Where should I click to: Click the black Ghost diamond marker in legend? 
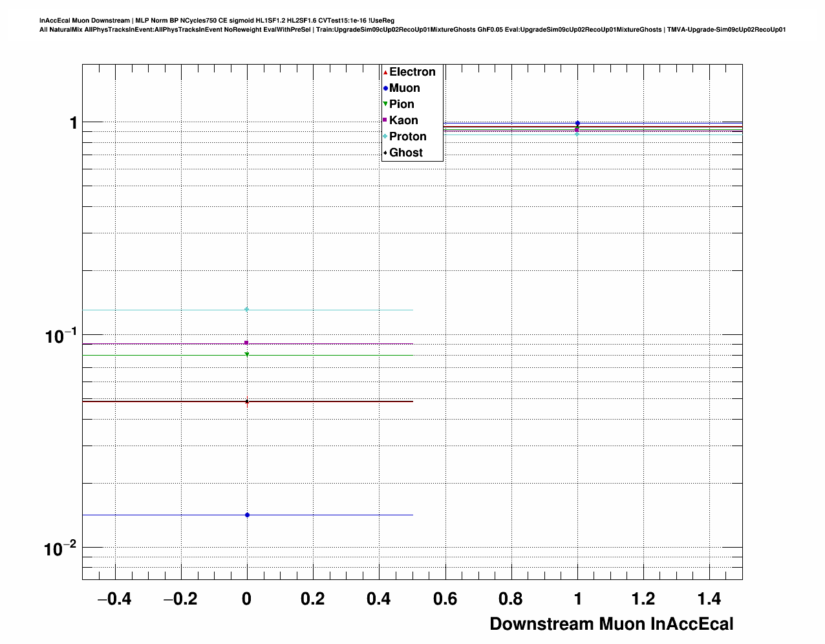pos(385,153)
